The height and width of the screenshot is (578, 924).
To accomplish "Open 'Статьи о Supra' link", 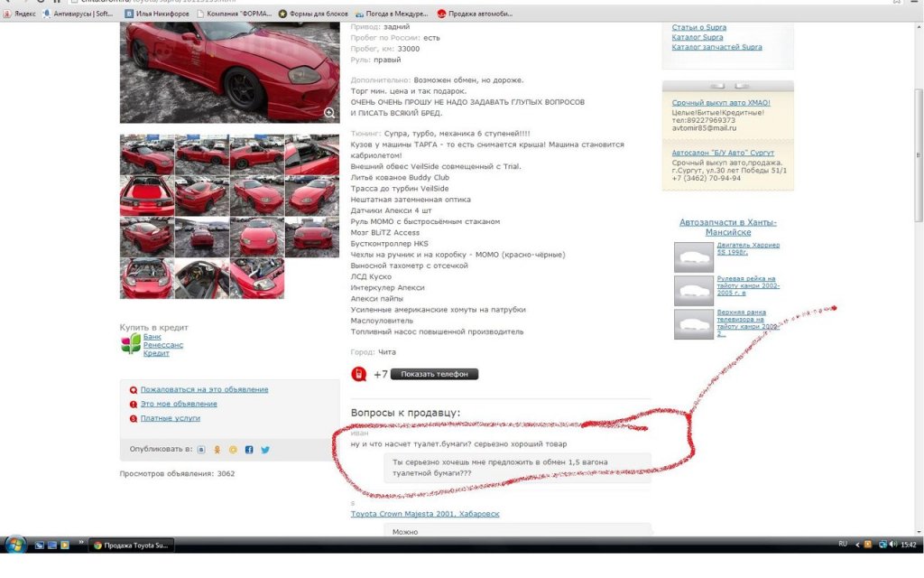I will tap(699, 27).
